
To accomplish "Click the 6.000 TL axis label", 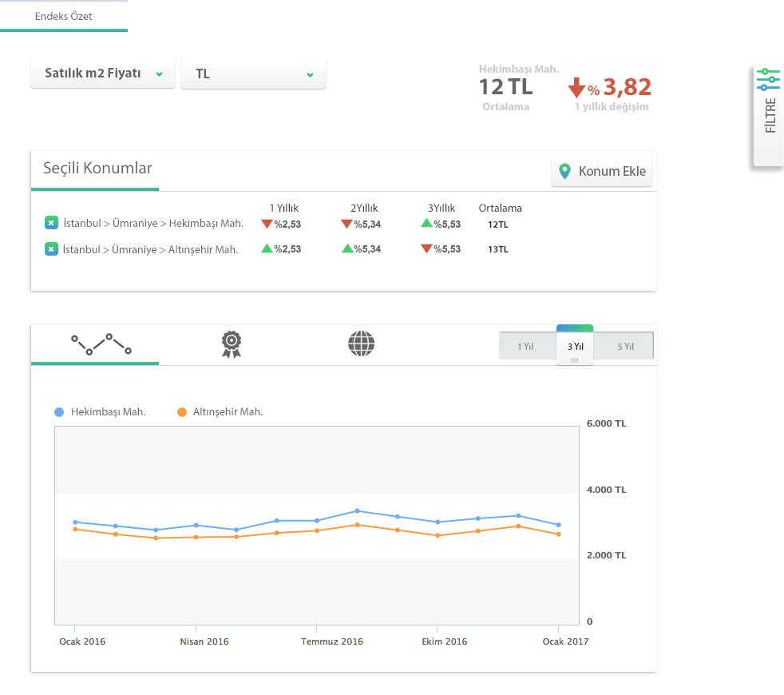I will click(606, 423).
